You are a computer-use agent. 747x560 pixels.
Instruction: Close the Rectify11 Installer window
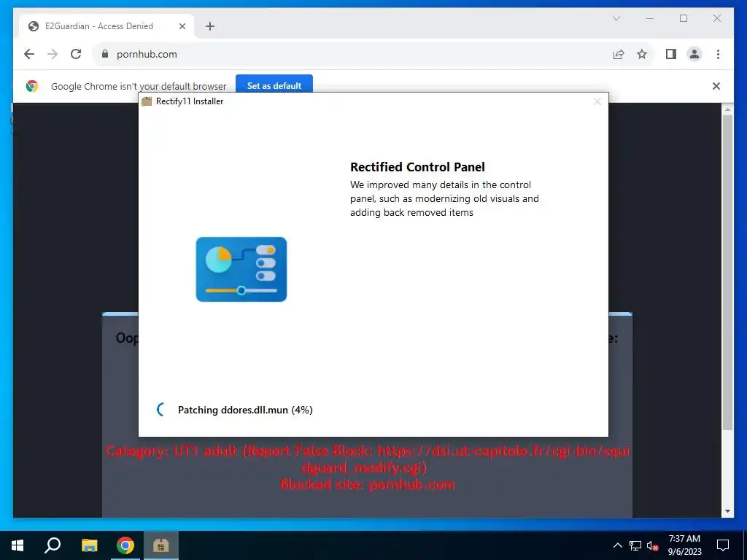click(597, 101)
